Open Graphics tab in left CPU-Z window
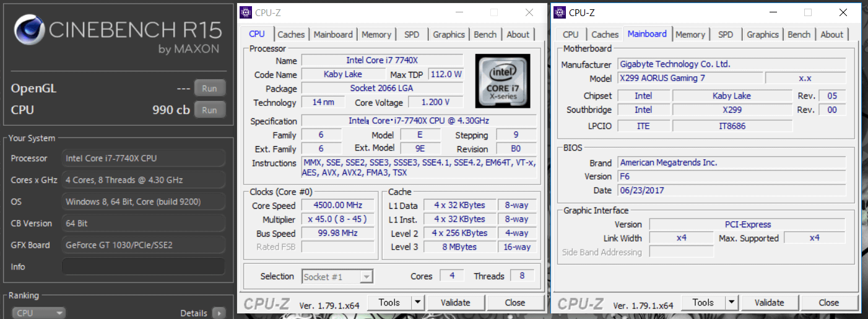868x319 pixels. [x=449, y=35]
